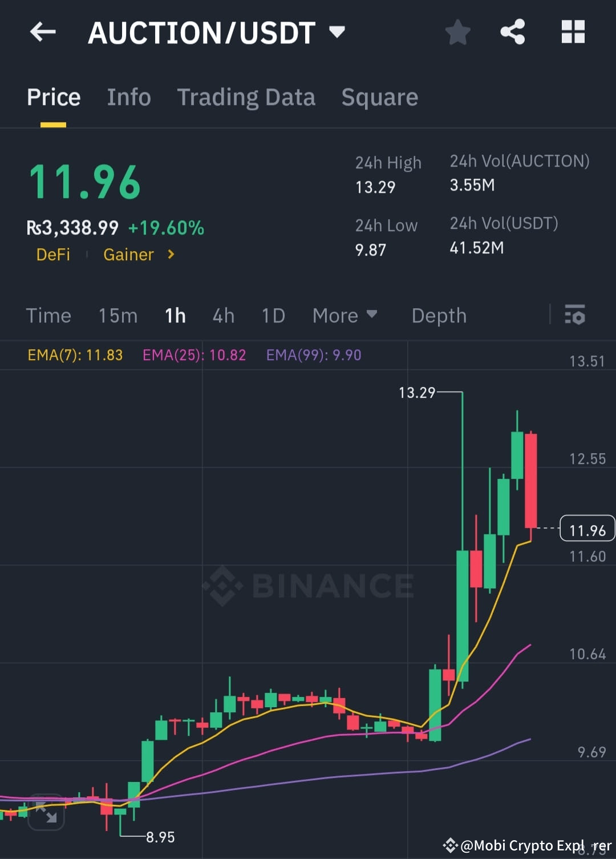Toggle the 4h candle interval
616x859 pixels.
pyautogui.click(x=223, y=316)
